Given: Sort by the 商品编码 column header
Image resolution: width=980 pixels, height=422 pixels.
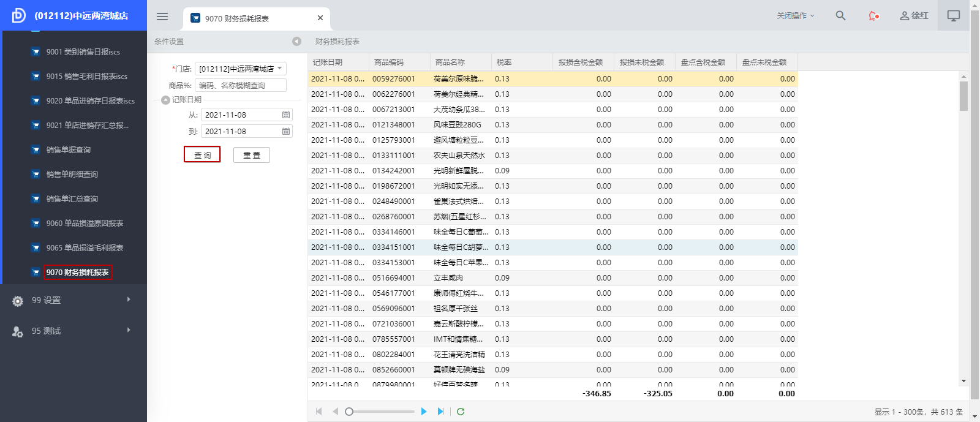Looking at the screenshot, I should [400, 62].
